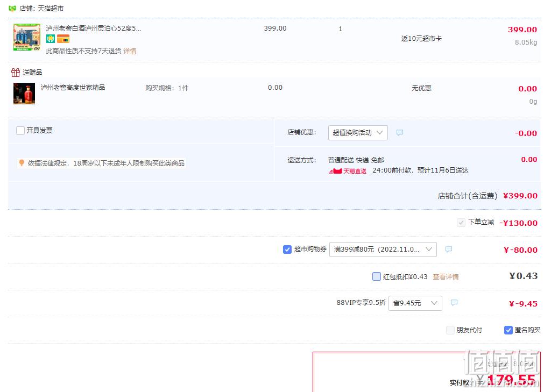
Task: Click the 无优惠 text in gift row
Action: 421,88
